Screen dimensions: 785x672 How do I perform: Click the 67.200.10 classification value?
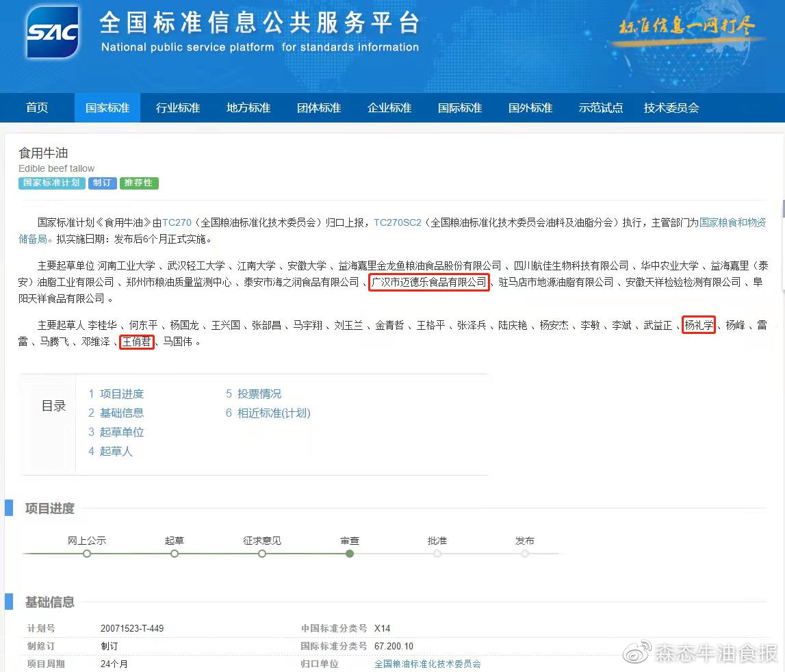394,647
